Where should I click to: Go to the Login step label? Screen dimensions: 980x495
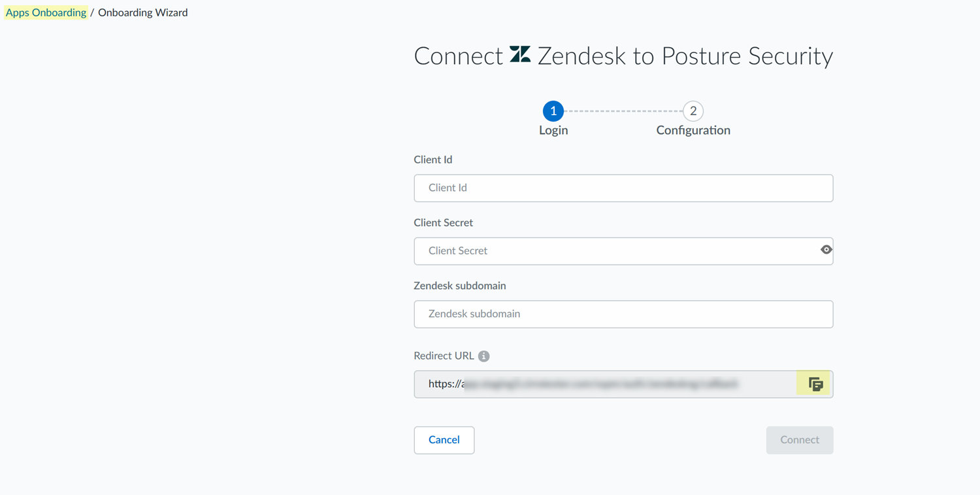click(553, 130)
